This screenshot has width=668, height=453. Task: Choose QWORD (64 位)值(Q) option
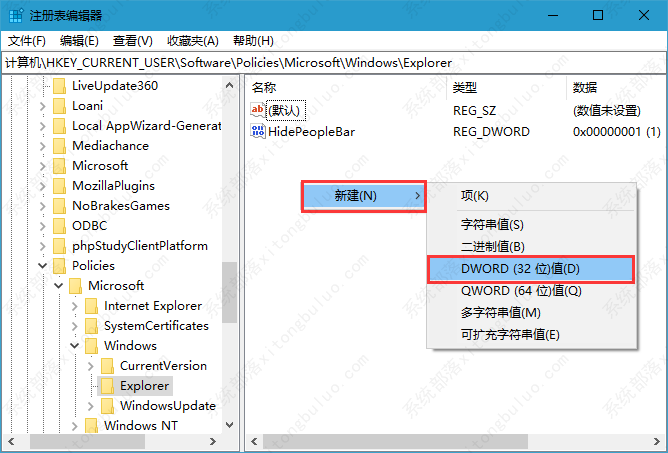(521, 291)
